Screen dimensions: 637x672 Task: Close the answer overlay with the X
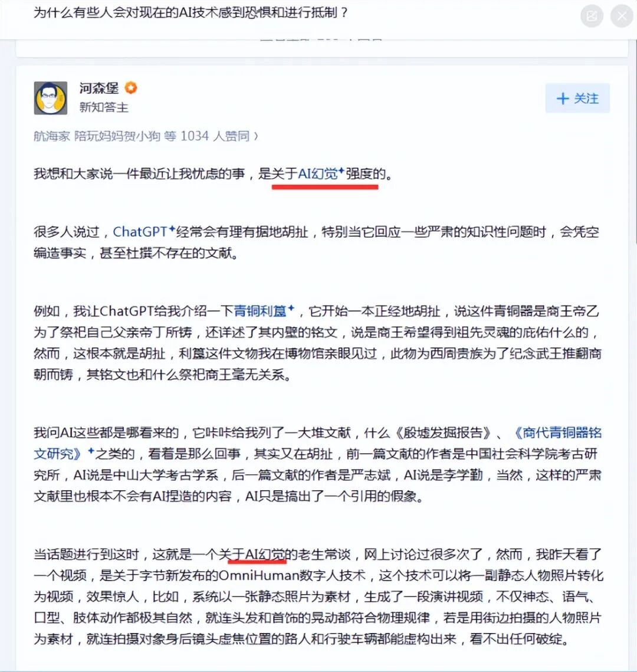[622, 17]
